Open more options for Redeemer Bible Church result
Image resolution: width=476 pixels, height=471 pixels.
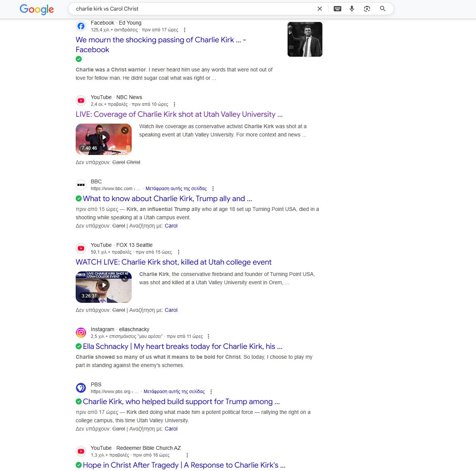pyautogui.click(x=187, y=455)
